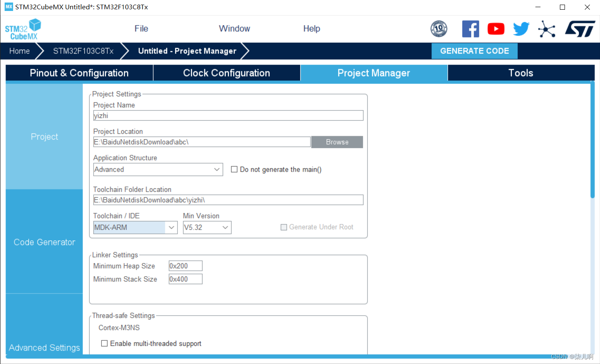Click Browse for project location

(x=337, y=142)
